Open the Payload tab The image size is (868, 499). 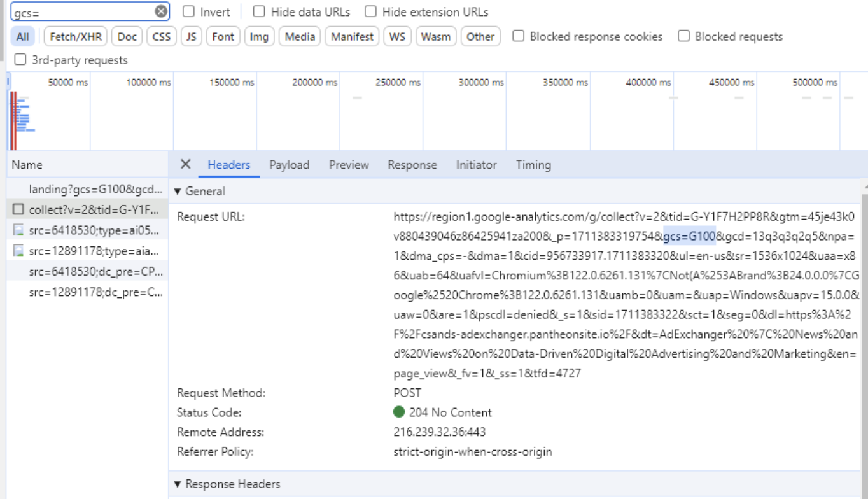point(290,165)
